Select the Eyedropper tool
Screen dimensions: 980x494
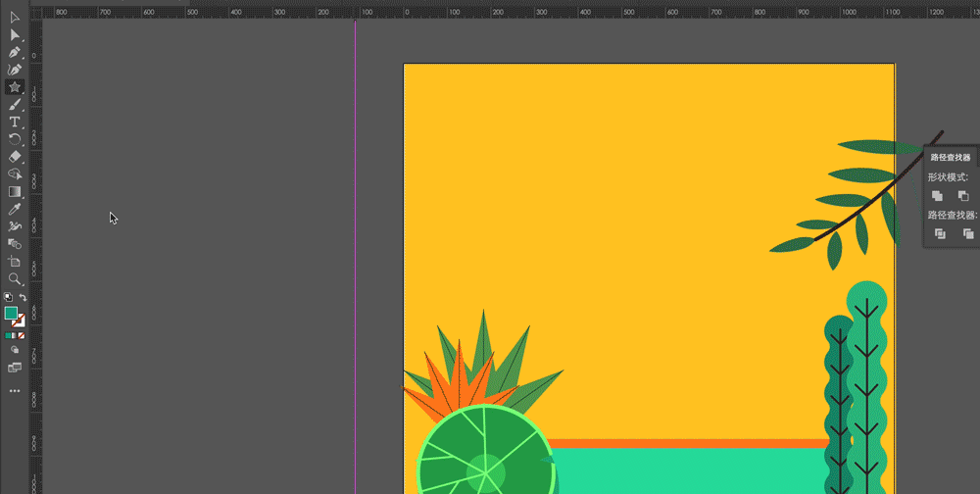[x=15, y=209]
